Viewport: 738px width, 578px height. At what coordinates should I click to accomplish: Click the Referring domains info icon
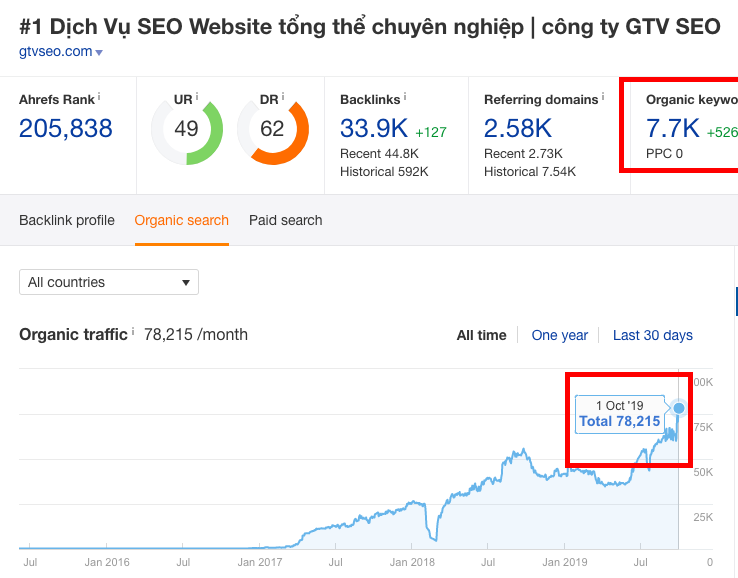click(603, 96)
